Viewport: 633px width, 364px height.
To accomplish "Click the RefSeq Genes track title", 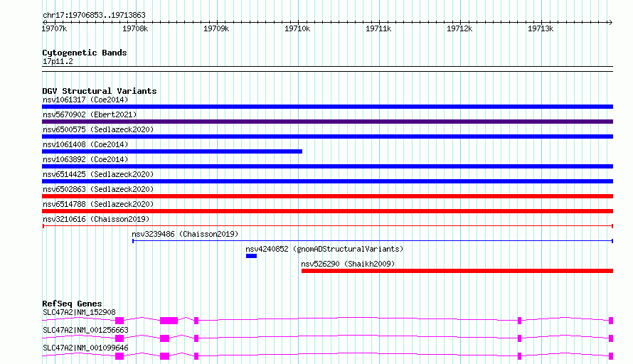I will (x=72, y=304).
